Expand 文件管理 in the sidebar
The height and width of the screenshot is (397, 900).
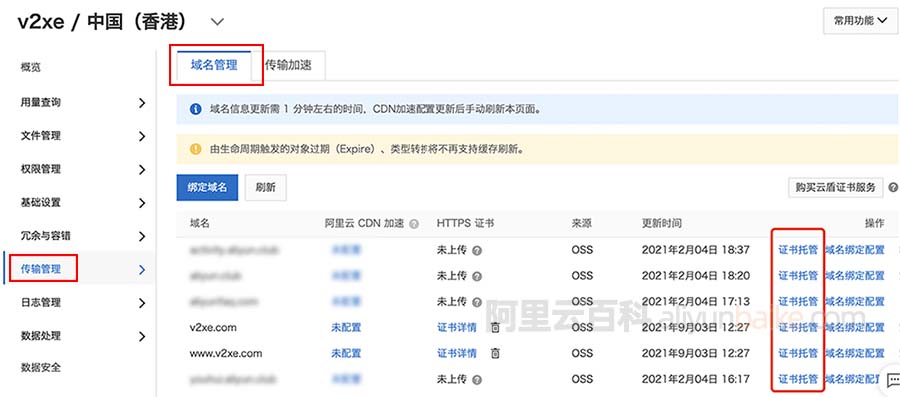142,136
